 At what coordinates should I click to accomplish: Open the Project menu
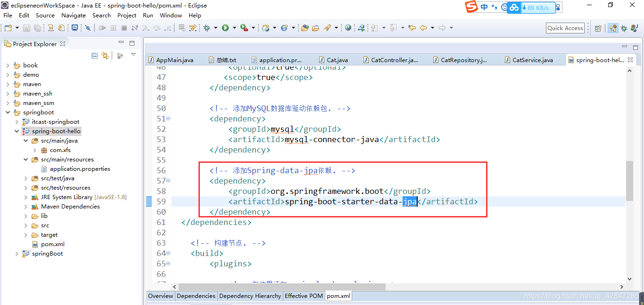pos(127,15)
